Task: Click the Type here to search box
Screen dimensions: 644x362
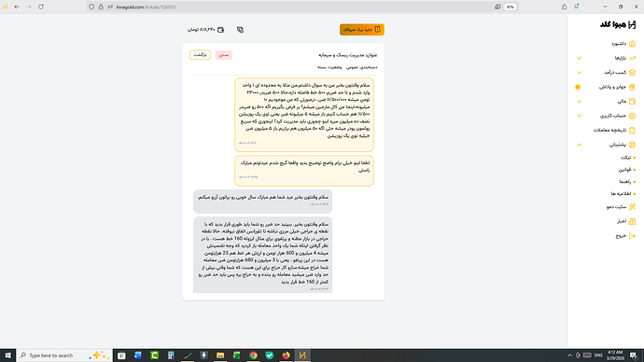Action: 64,355
